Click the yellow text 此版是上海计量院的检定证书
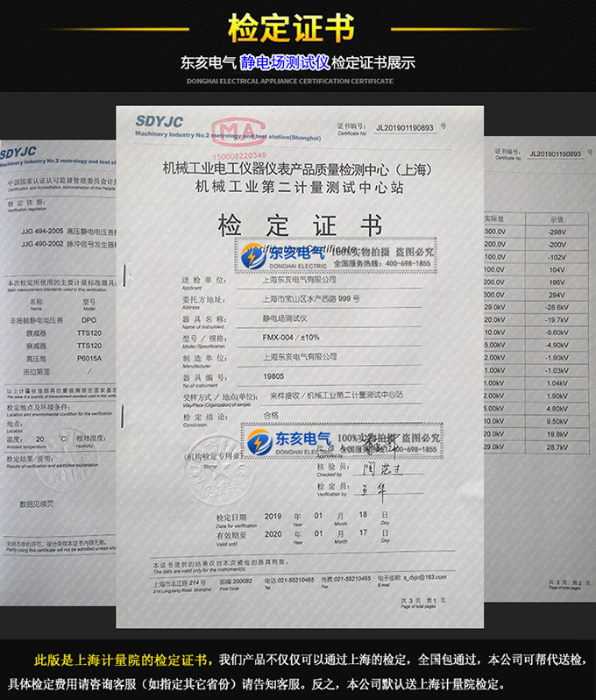596x700 pixels. point(120,661)
